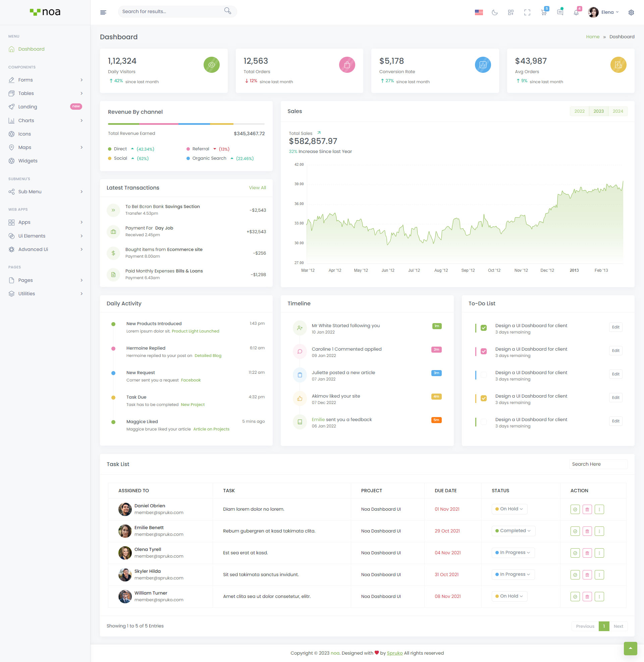Uncheck the first To-Do item checkbox
Viewport: 644px width, 662px height.
pyautogui.click(x=483, y=328)
